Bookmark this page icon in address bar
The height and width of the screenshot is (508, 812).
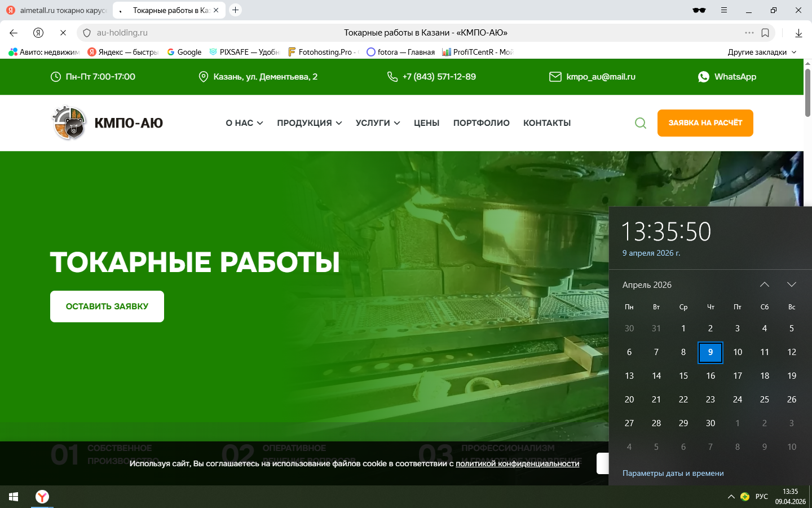tap(765, 33)
